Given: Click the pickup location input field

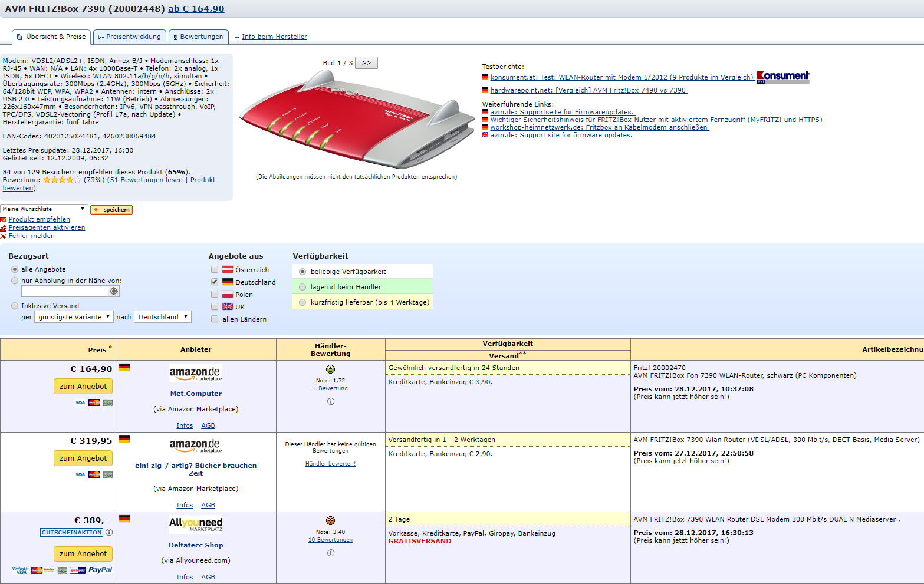Looking at the screenshot, I should 65,291.
